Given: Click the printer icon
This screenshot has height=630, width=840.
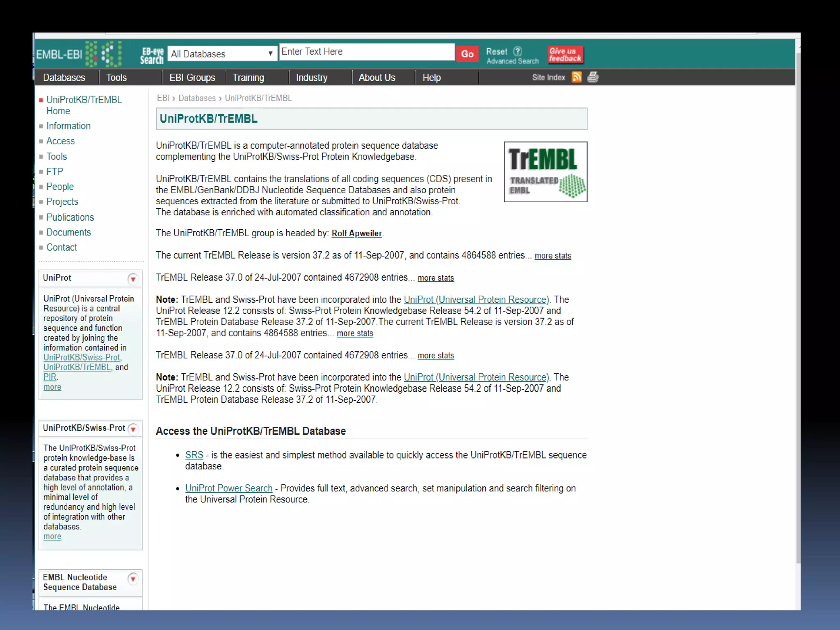Looking at the screenshot, I should pos(593,77).
